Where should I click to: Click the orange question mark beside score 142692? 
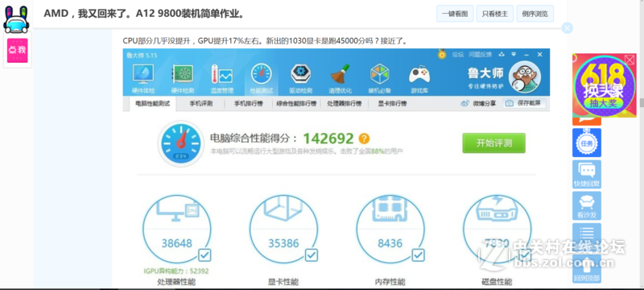tap(364, 139)
